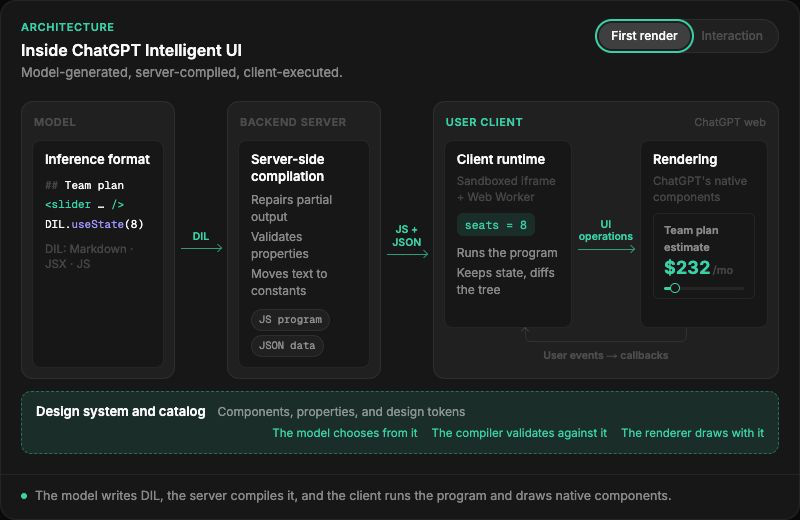
Task: Click the JSON data pill
Action: (287, 345)
